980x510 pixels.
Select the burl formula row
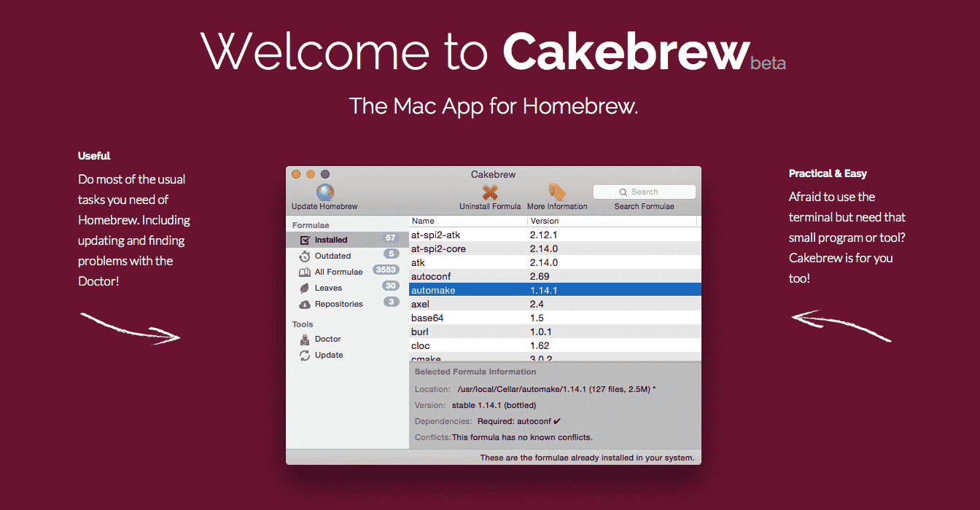click(x=555, y=332)
